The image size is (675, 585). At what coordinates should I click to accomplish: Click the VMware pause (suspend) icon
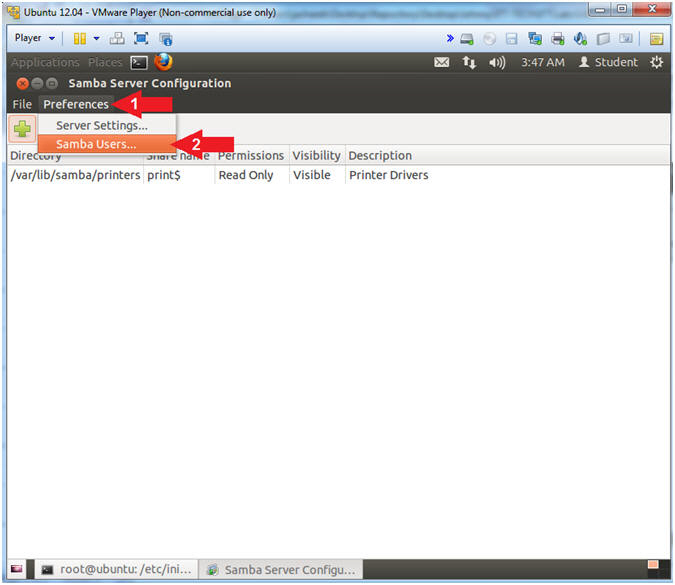[80, 39]
